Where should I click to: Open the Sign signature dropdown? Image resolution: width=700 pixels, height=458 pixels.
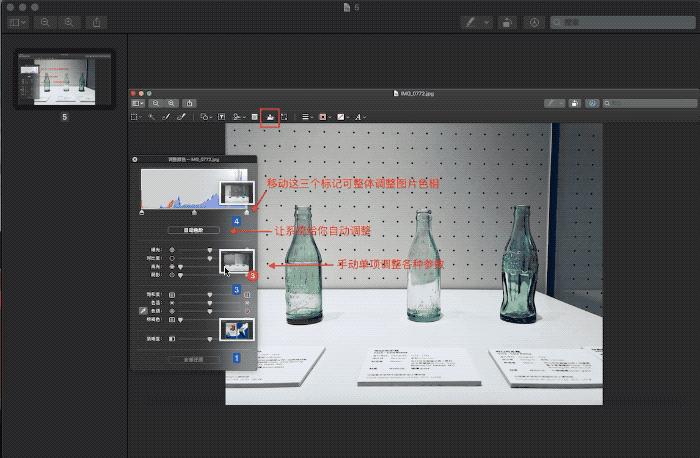(x=239, y=117)
